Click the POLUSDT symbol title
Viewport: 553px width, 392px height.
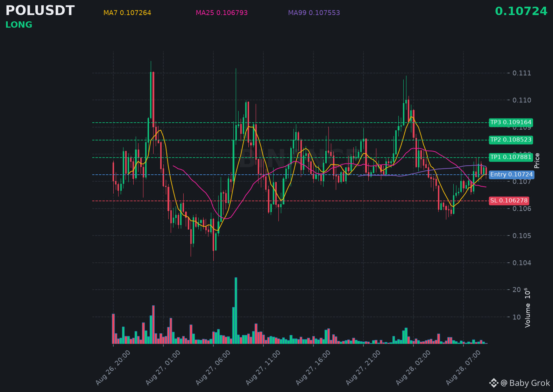[40, 11]
